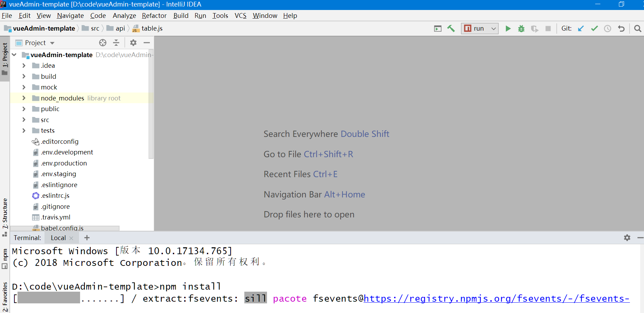
Task: Open Search Everywhere magnifier icon
Action: coord(637,29)
